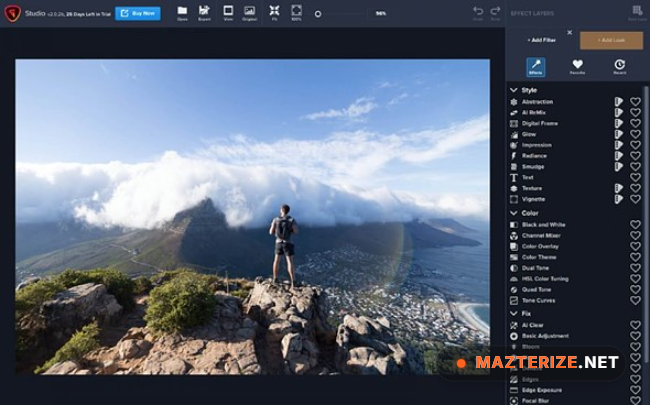Fit the image to the window

click(274, 12)
